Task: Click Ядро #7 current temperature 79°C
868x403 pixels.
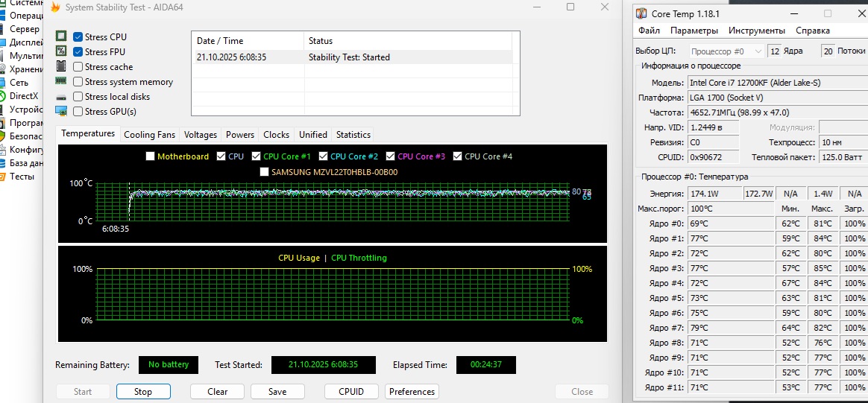Action: 730,329
